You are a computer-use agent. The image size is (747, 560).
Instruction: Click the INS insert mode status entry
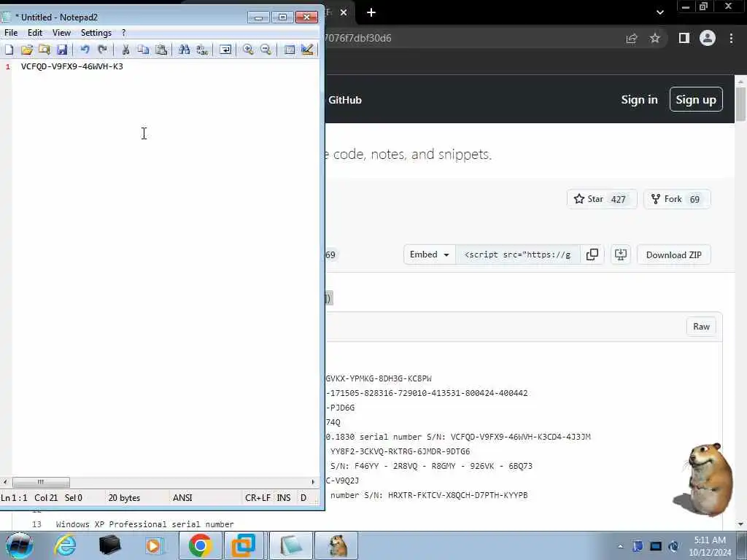284,497
